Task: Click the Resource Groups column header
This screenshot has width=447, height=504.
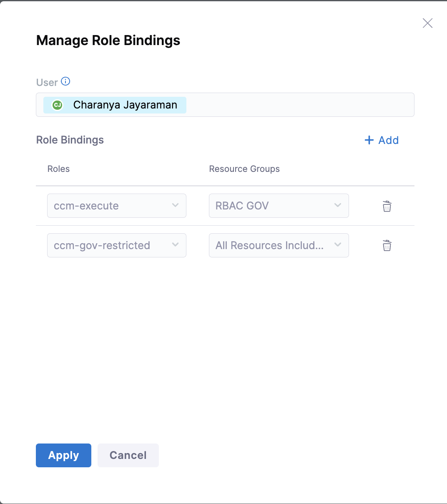Action: pos(244,169)
